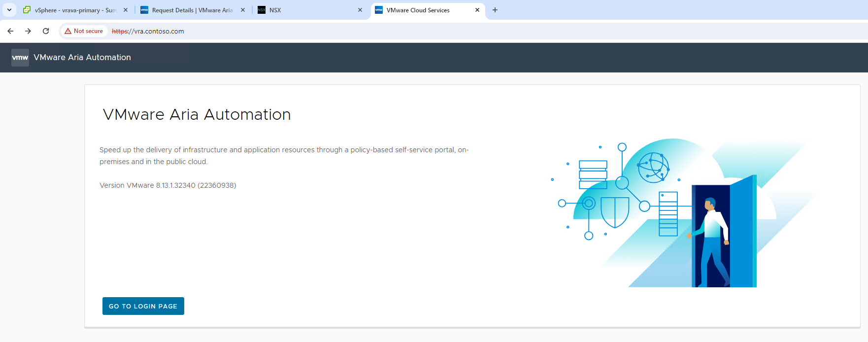The width and height of the screenshot is (868, 342).
Task: Close the NSX tab
Action: coord(360,10)
